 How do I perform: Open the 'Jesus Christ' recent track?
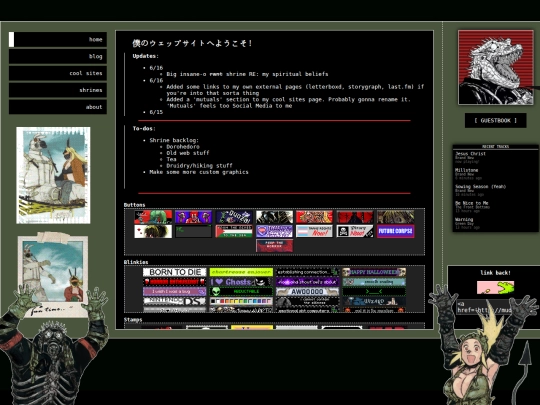470,154
